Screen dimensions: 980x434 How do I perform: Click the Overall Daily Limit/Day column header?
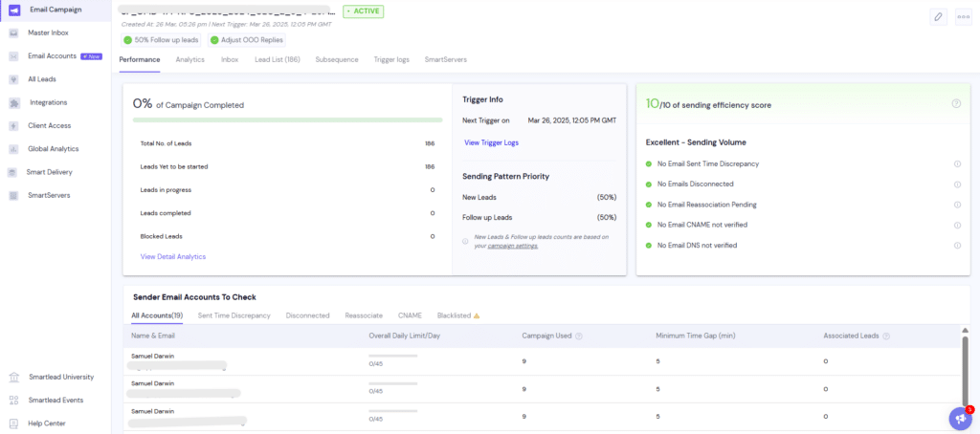click(x=405, y=336)
